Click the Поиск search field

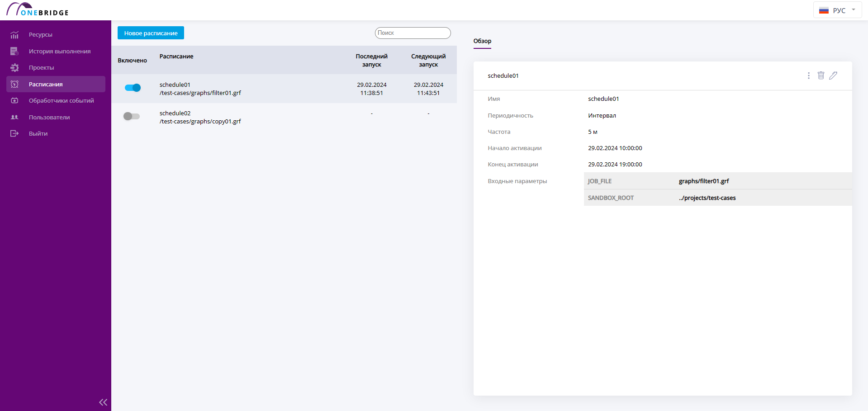point(413,33)
